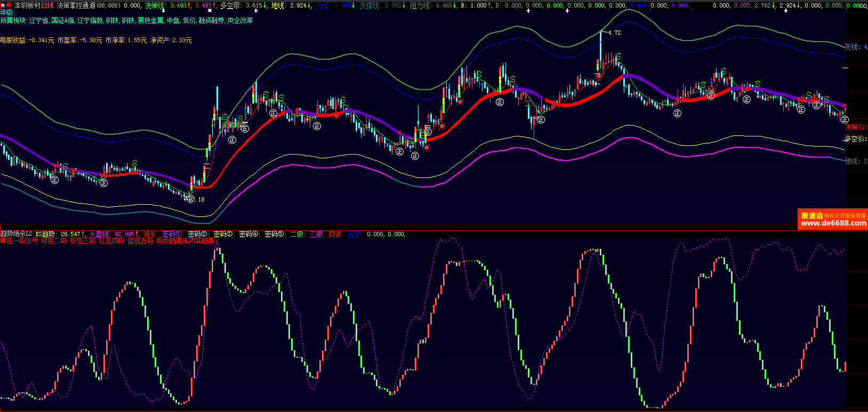Click the 2.18 low price marker
Image resolution: width=868 pixels, height=412 pixels.
click(197, 199)
